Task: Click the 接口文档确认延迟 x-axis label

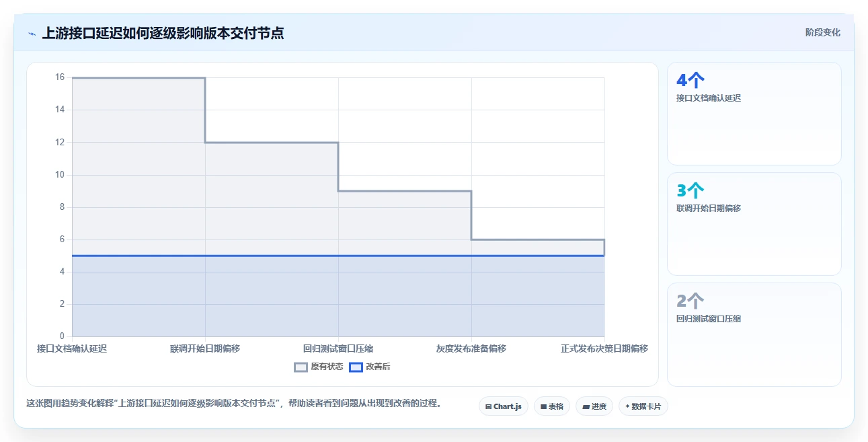Action: pos(72,348)
